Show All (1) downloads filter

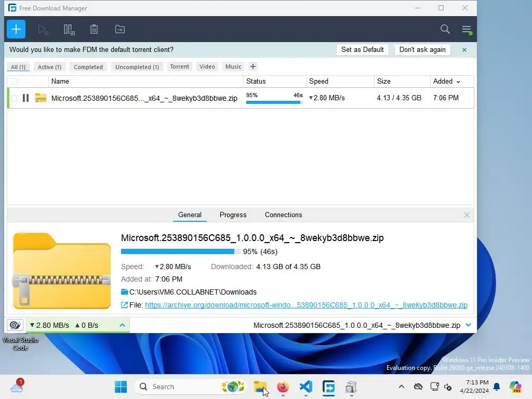[x=18, y=67]
